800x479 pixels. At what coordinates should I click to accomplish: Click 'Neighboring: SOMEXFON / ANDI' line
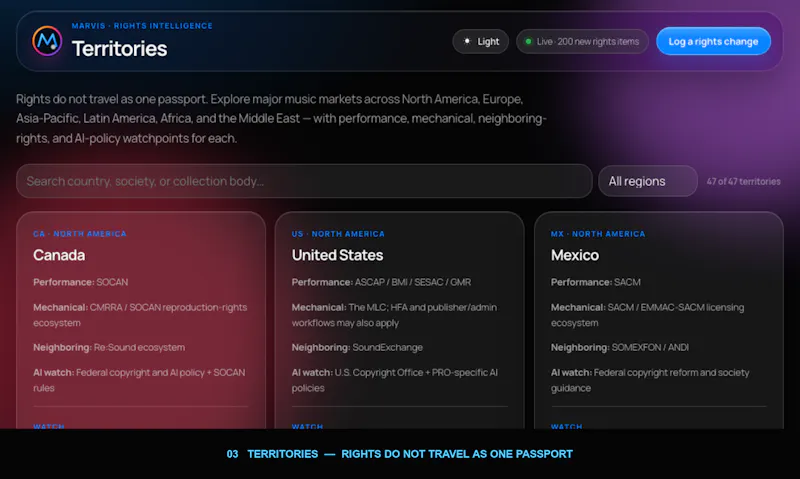pos(619,347)
